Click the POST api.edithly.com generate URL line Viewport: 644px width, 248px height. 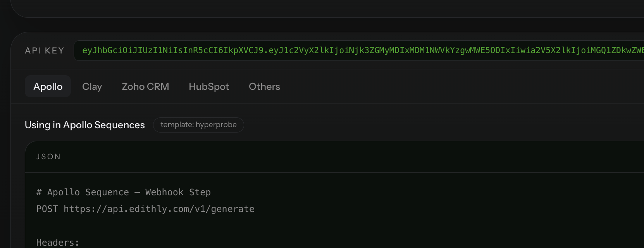coord(145,209)
